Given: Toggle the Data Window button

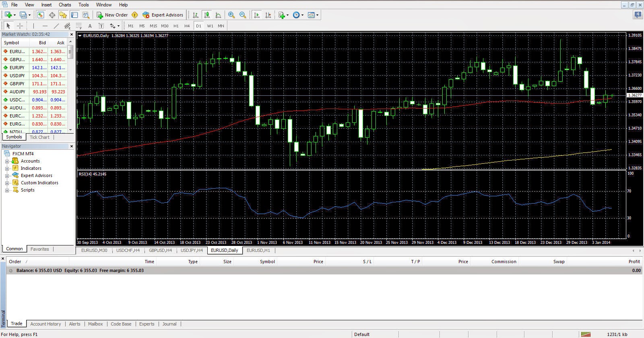Looking at the screenshot, I should pyautogui.click(x=52, y=15).
